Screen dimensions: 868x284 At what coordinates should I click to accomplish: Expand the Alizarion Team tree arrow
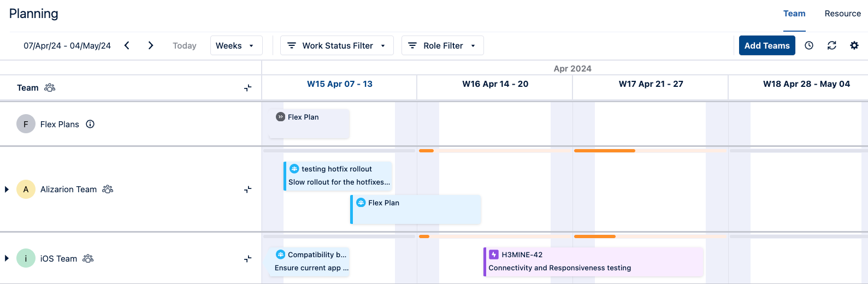pyautogui.click(x=7, y=190)
